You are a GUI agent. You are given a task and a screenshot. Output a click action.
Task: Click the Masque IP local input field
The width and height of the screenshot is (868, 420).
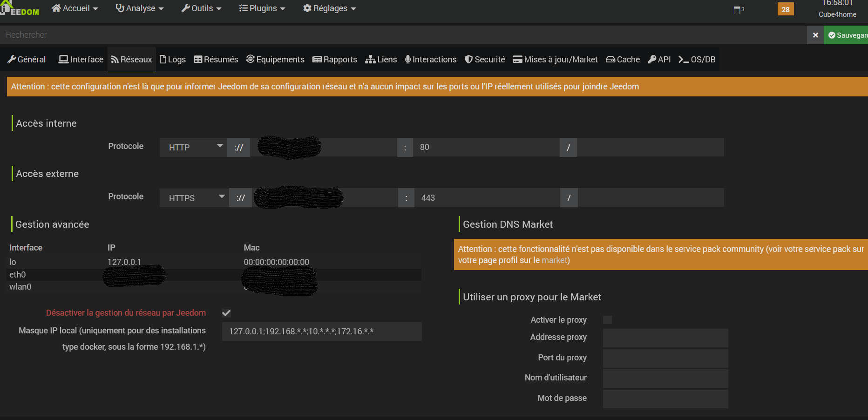point(322,332)
